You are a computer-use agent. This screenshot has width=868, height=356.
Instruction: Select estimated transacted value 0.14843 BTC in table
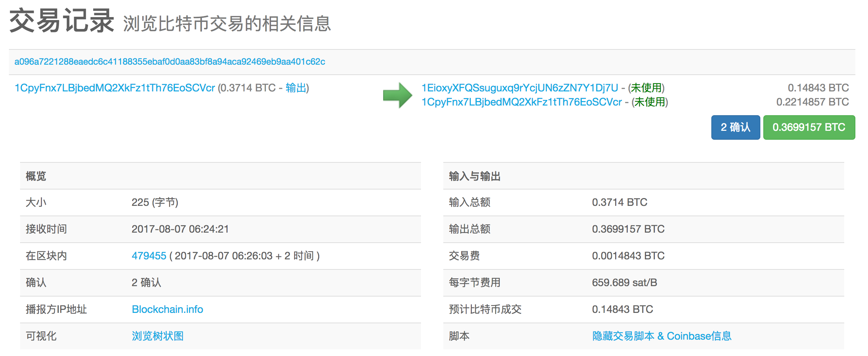[x=622, y=310]
